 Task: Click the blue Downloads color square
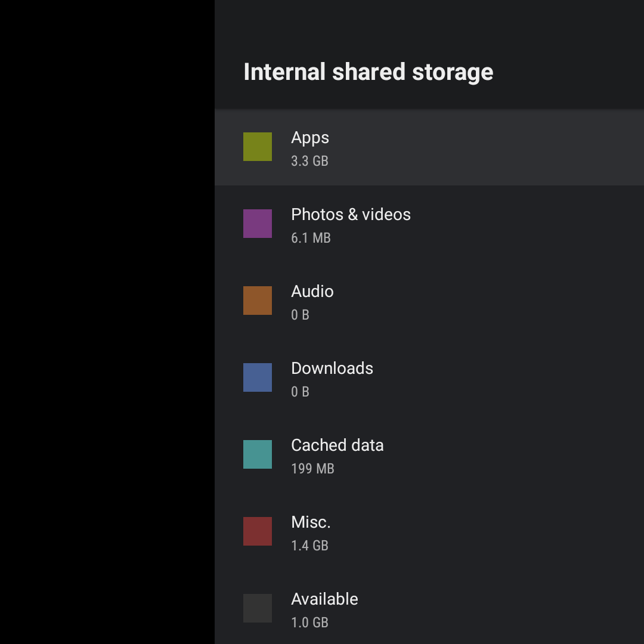[x=258, y=377]
